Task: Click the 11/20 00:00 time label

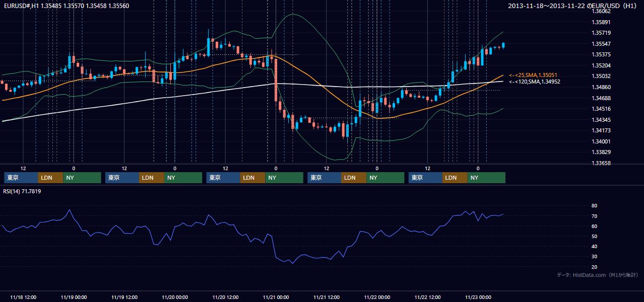Action: [175, 297]
